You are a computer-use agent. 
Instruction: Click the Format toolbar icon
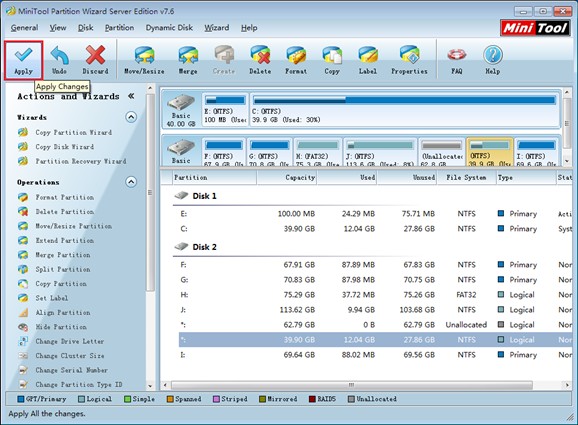296,55
